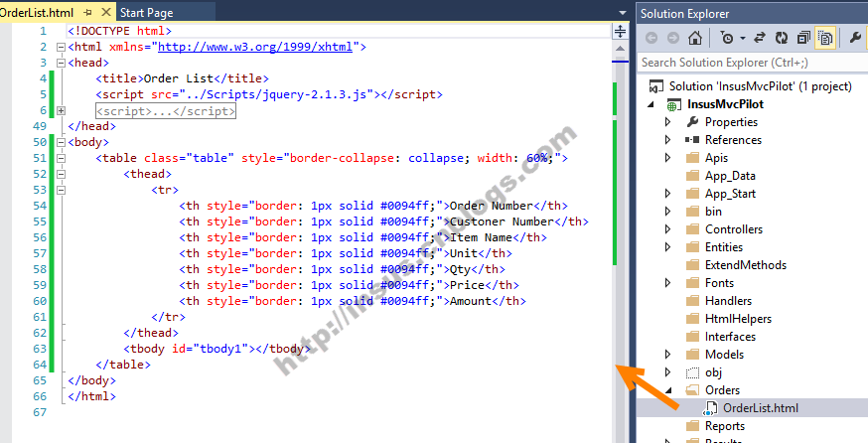Click the Apis folder icon

coord(692,158)
